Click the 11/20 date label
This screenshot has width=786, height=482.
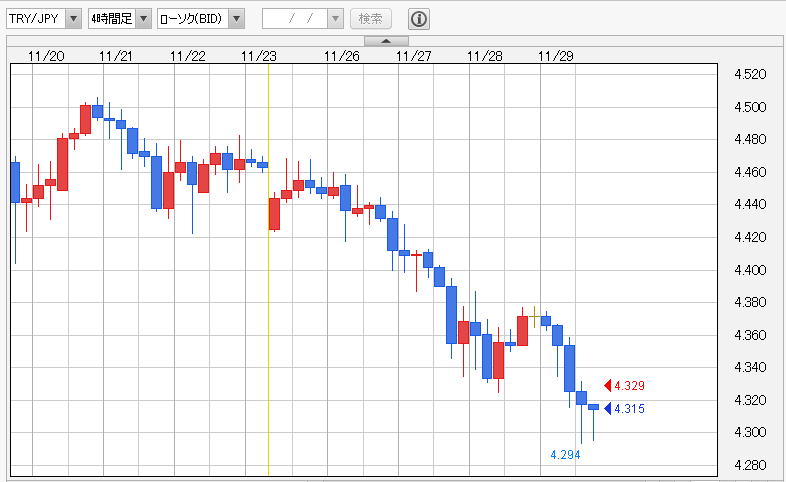coord(46,56)
